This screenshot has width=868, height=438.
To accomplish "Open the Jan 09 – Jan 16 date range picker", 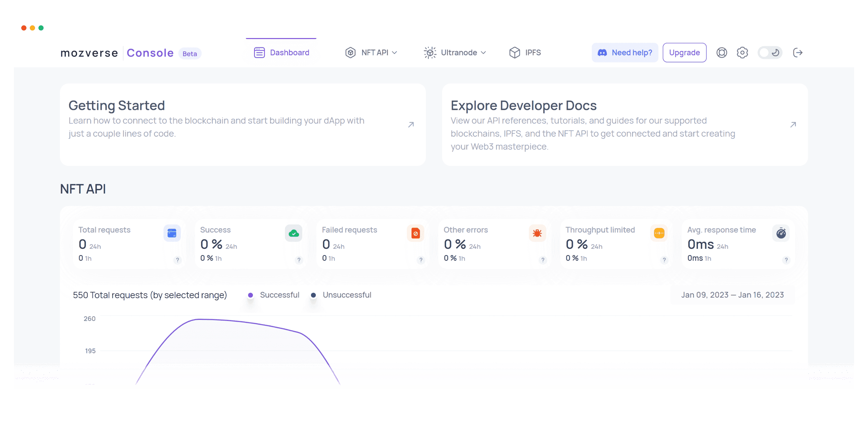I will point(733,295).
